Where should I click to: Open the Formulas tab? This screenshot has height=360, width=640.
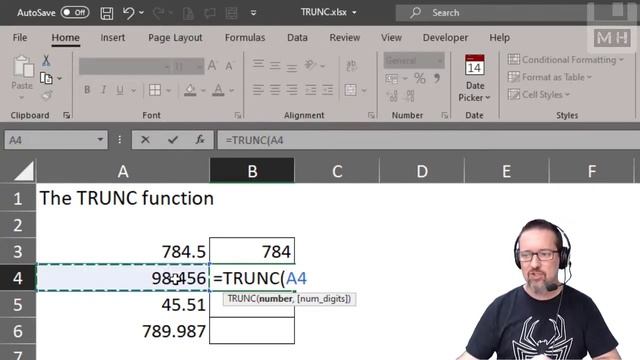pyautogui.click(x=245, y=38)
